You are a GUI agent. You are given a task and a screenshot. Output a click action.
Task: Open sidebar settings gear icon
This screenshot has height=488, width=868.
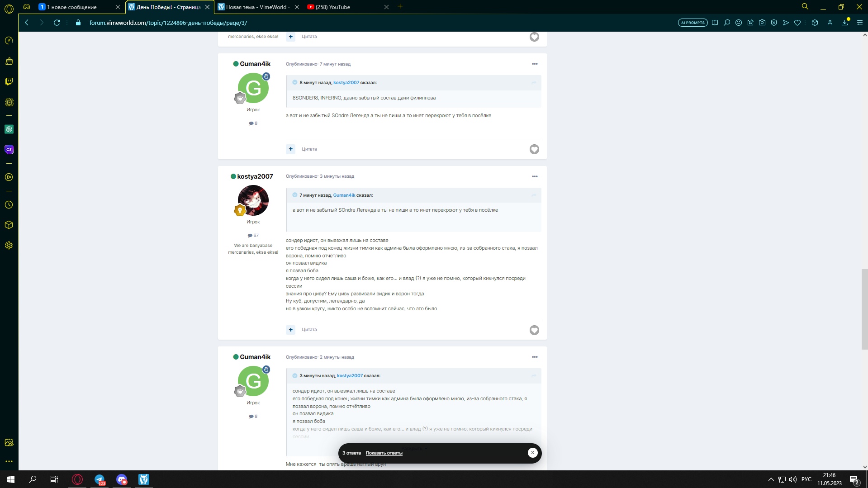(x=9, y=246)
